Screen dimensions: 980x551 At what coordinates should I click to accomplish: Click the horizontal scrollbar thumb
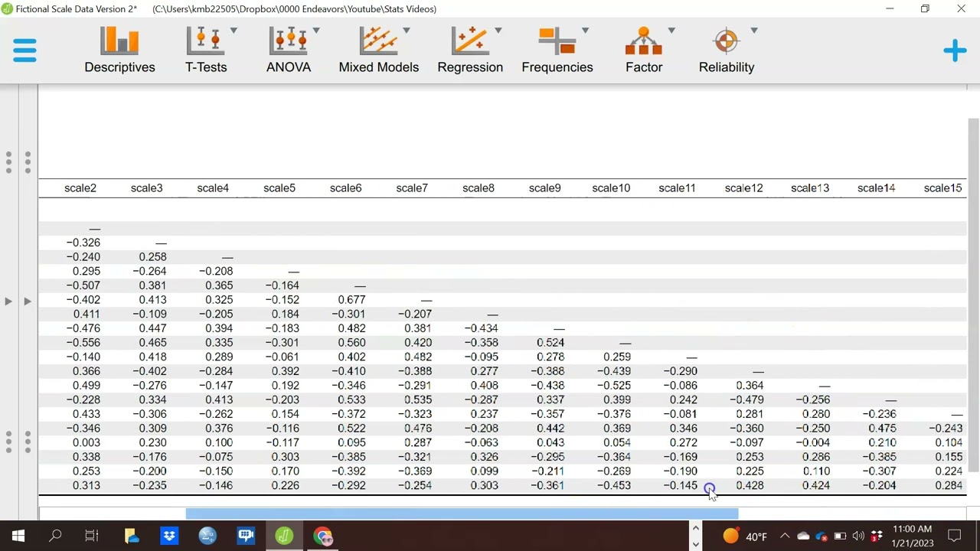point(462,514)
